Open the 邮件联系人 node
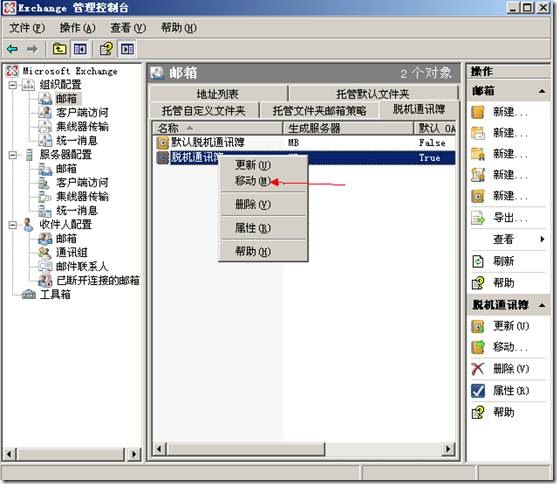Viewport: 557px width, 484px height. tap(82, 267)
